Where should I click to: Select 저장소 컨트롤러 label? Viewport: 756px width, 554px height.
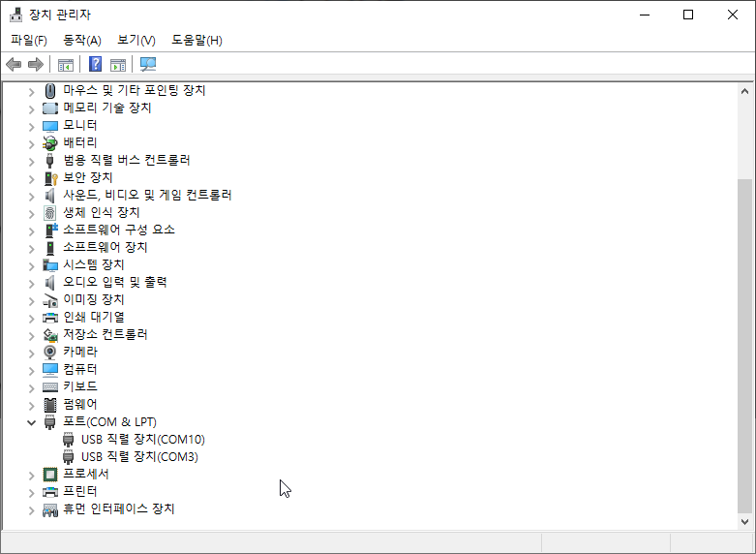click(106, 334)
